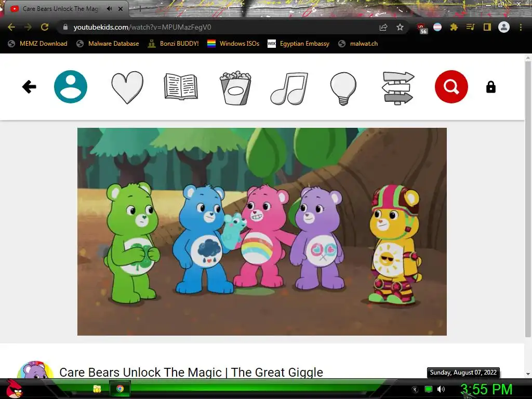
Task: Open the puzzle-piece extensions menu
Action: tap(454, 27)
